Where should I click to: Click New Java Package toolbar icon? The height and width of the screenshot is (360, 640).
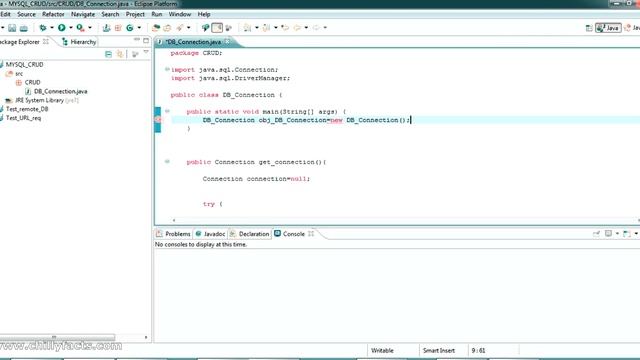[118, 28]
